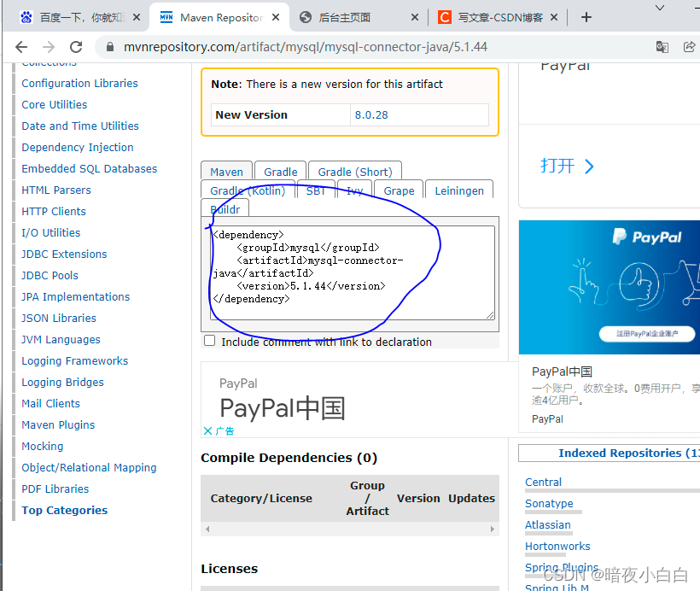Select the Maven dependency tab

227,172
